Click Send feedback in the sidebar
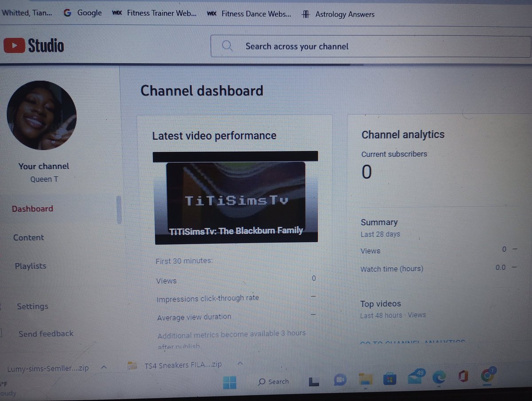Image resolution: width=532 pixels, height=401 pixels. [x=46, y=333]
